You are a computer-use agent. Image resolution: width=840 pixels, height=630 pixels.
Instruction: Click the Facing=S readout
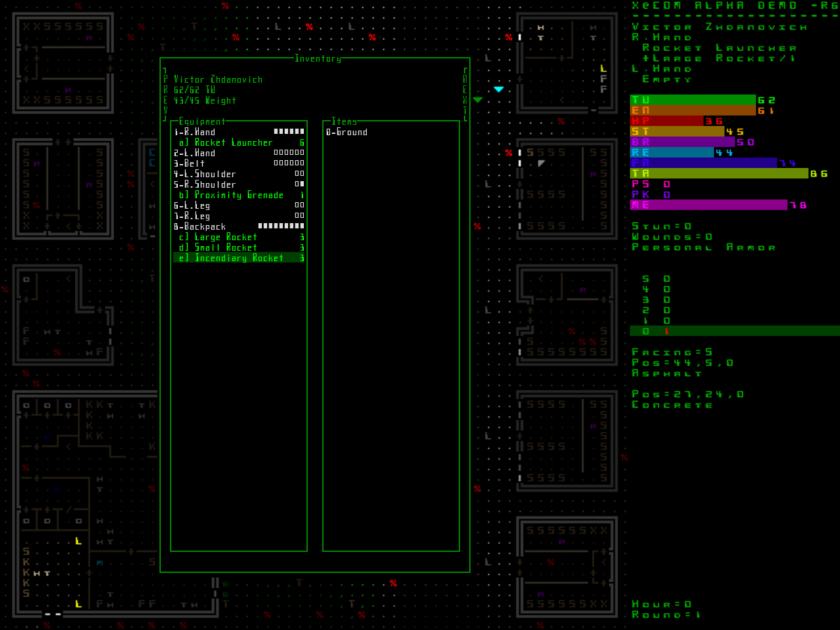tap(673, 352)
